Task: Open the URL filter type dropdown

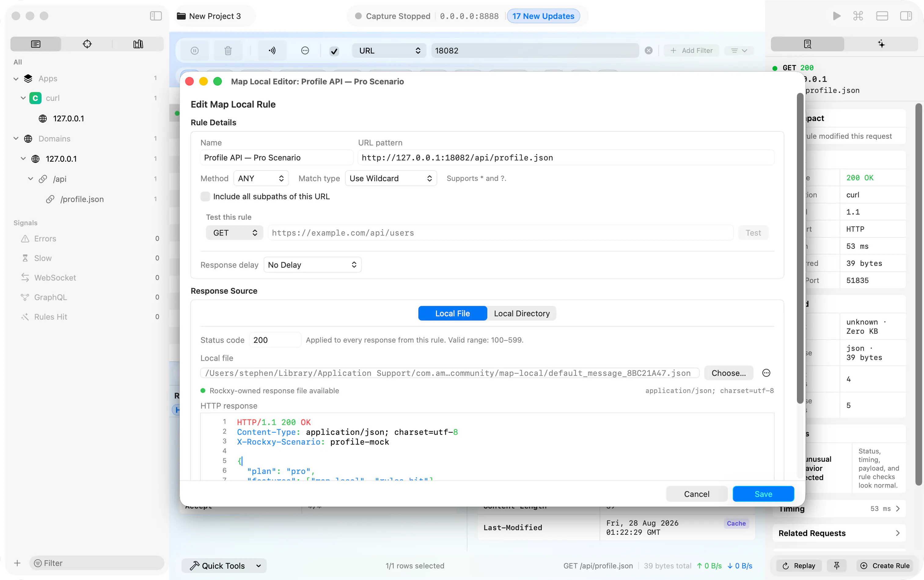Action: tap(389, 51)
